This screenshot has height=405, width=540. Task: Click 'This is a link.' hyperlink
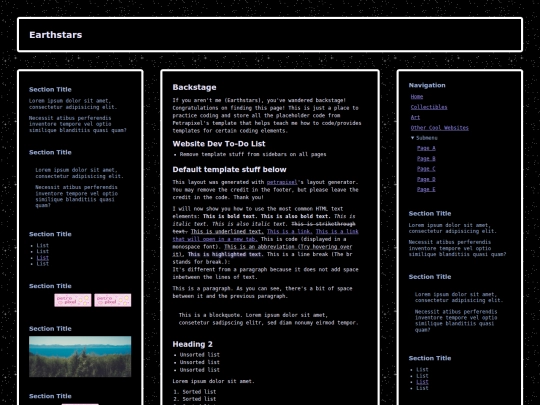290,231
